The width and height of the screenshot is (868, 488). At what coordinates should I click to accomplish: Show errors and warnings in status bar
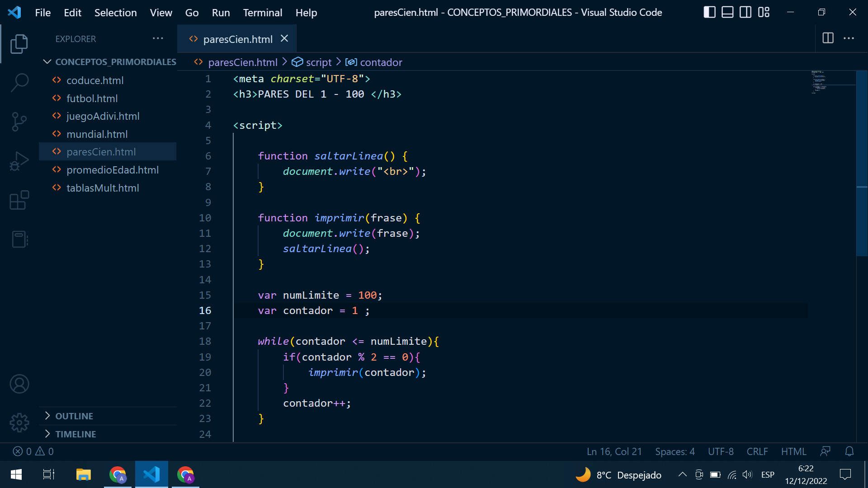coord(33,451)
